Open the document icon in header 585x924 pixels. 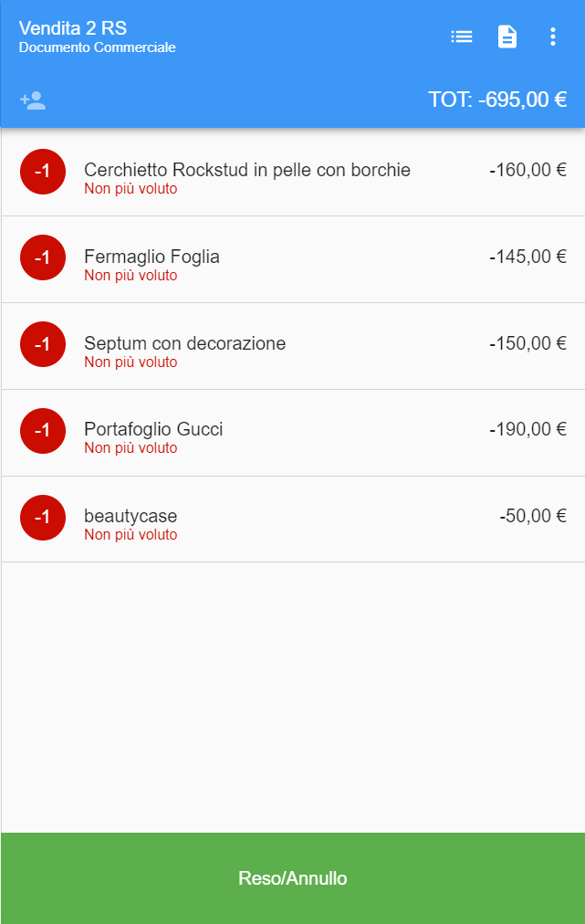(507, 37)
